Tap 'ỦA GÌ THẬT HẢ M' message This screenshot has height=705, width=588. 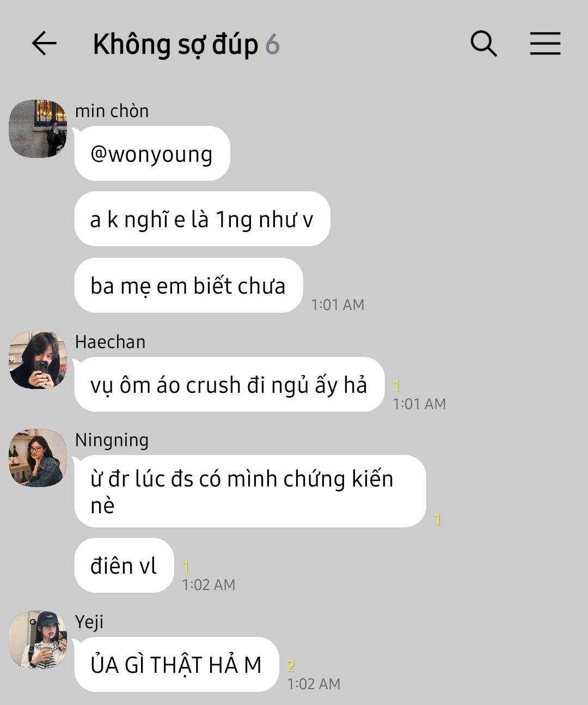point(176,665)
